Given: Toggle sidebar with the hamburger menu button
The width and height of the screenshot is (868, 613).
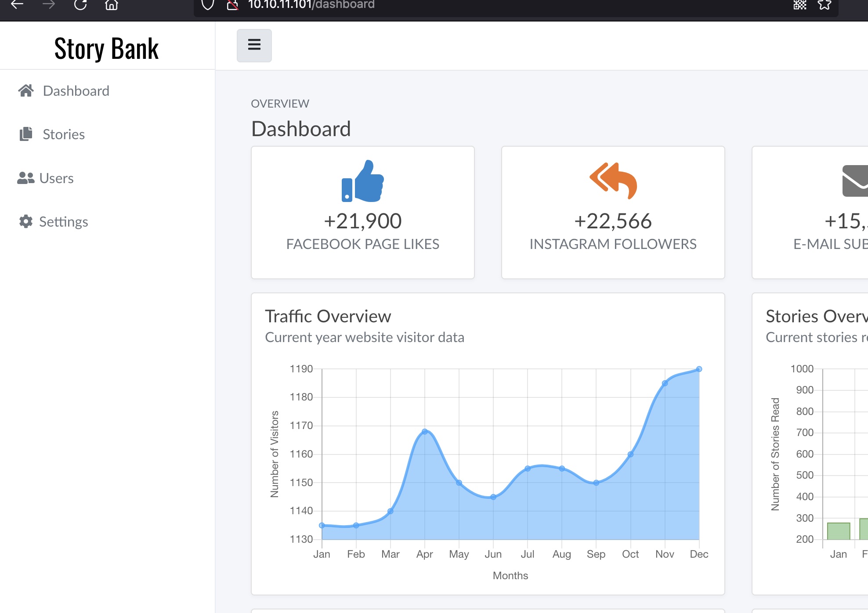Looking at the screenshot, I should (254, 45).
